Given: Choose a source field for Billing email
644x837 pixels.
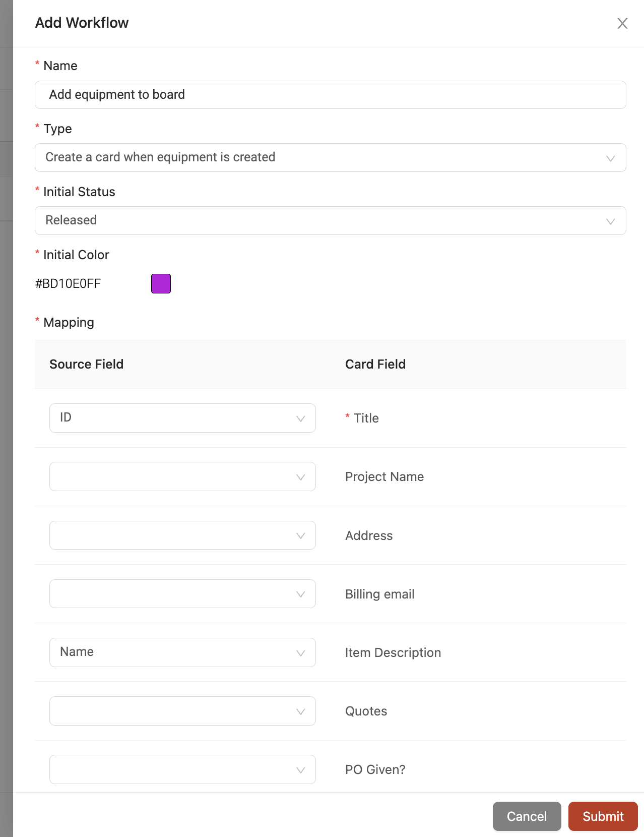Looking at the screenshot, I should (x=182, y=593).
